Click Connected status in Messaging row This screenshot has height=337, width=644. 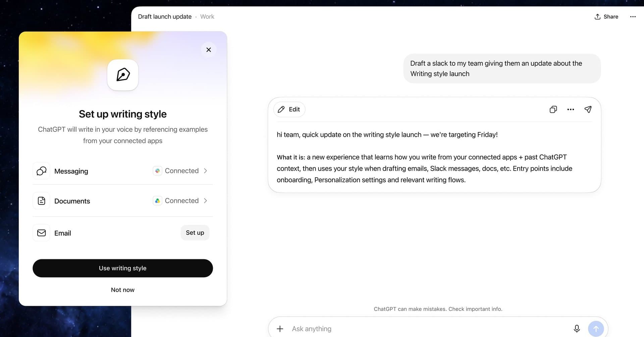[x=182, y=171]
